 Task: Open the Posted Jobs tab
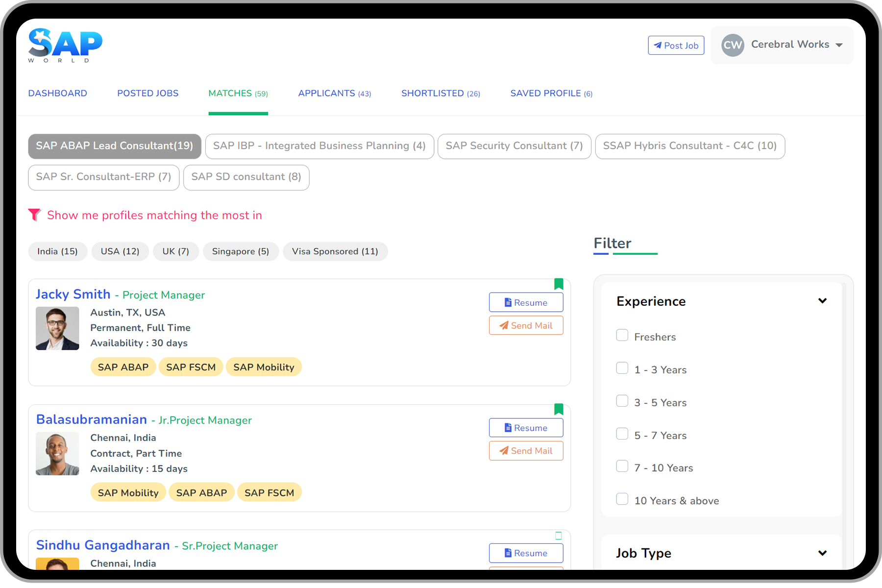point(147,93)
